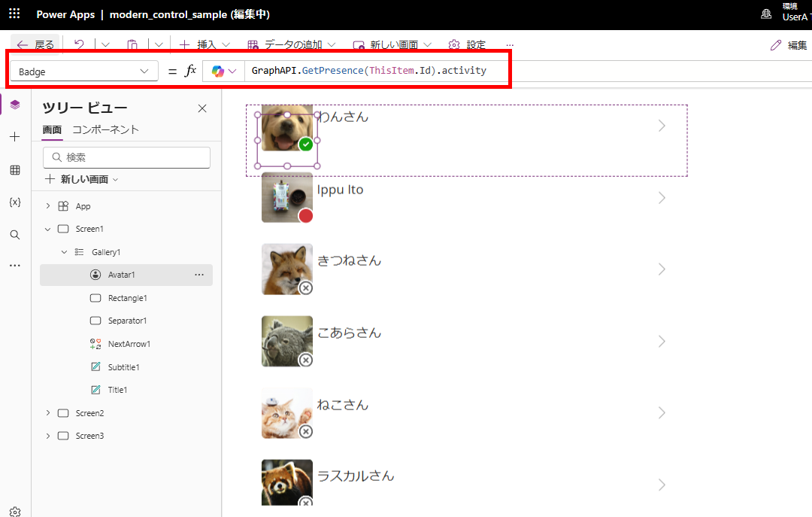Open the more options ellipsis in left rail

pyautogui.click(x=14, y=265)
